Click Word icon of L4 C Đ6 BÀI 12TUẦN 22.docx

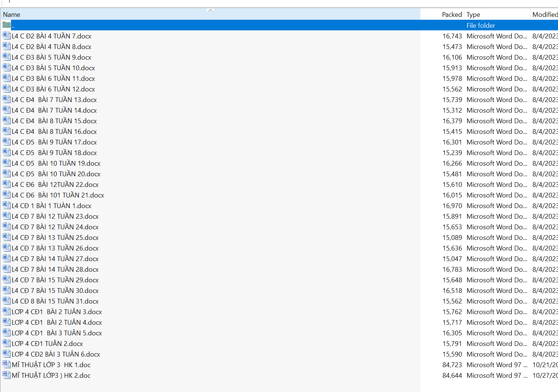click(7, 184)
